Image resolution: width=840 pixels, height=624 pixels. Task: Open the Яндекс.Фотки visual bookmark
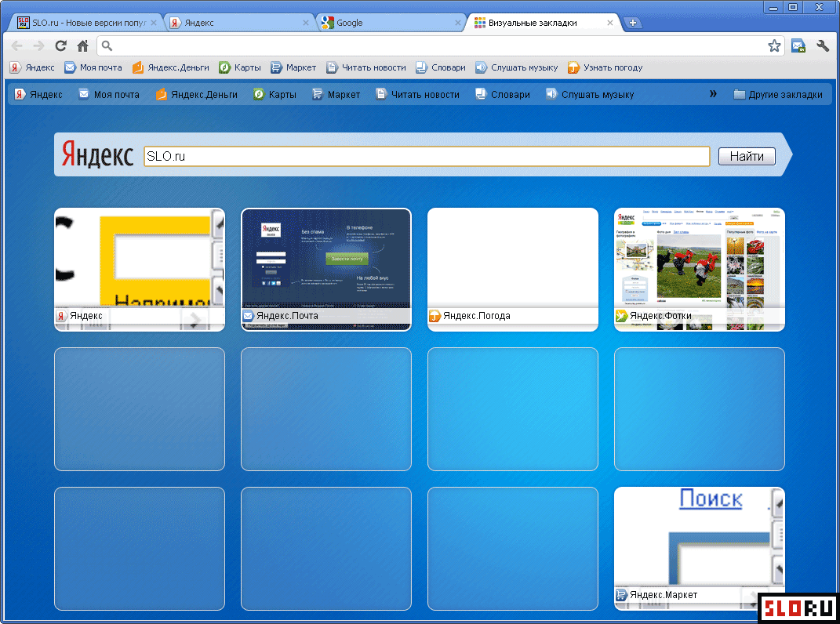point(699,270)
